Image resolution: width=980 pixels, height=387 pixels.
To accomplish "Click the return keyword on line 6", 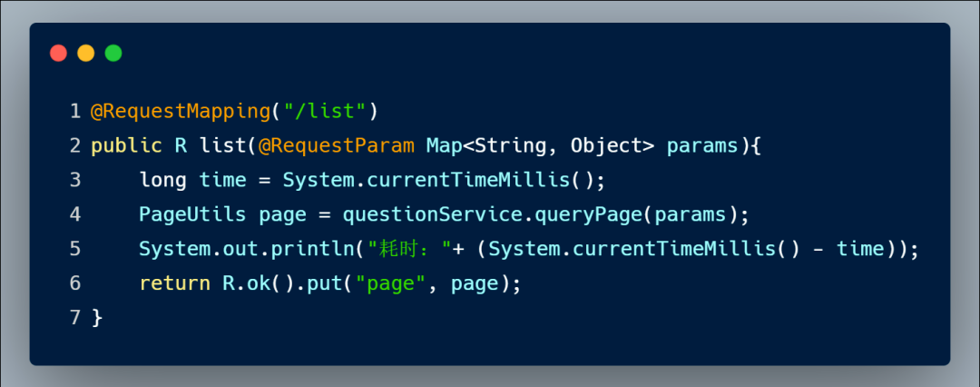I will [174, 283].
